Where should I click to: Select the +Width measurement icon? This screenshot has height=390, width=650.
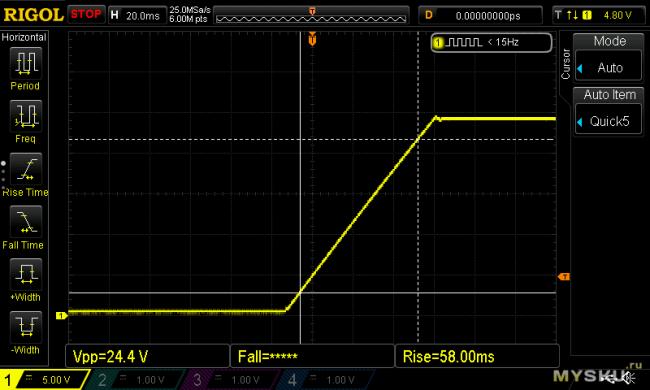coord(26,274)
